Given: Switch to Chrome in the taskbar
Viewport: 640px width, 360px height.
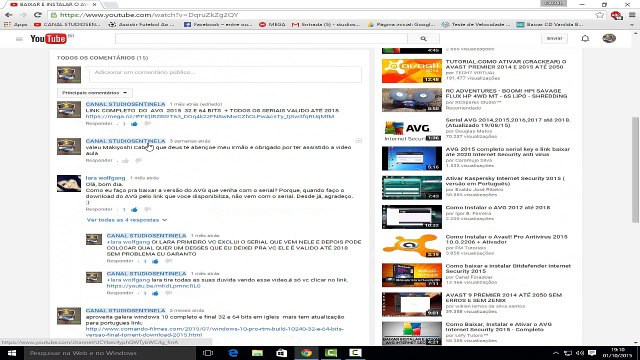Looking at the screenshot, I should coord(306,353).
